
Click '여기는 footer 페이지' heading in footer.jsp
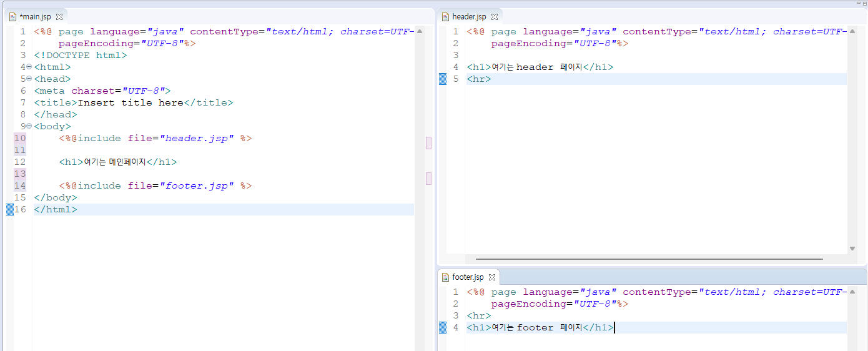[540, 327]
